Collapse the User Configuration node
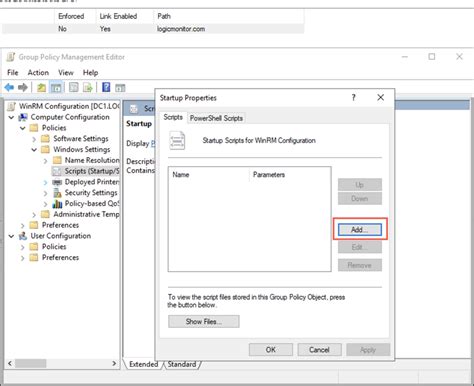Screen dimensions: 474x386 [x=11, y=236]
